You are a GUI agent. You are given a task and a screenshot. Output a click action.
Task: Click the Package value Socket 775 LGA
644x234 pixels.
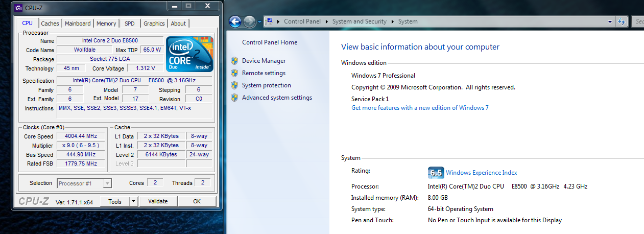110,59
